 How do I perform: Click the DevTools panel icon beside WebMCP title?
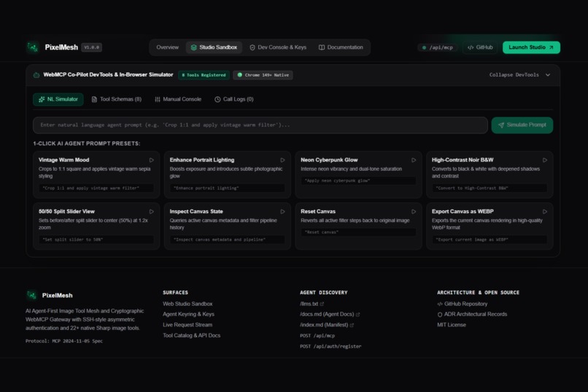coord(36,75)
